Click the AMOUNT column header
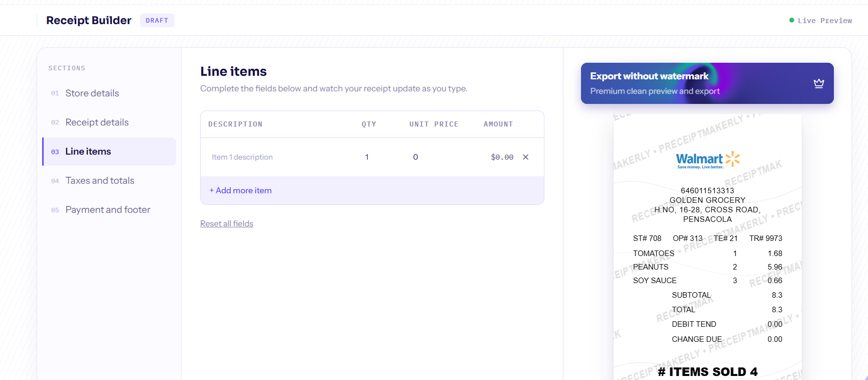The width and height of the screenshot is (868, 380). [498, 124]
